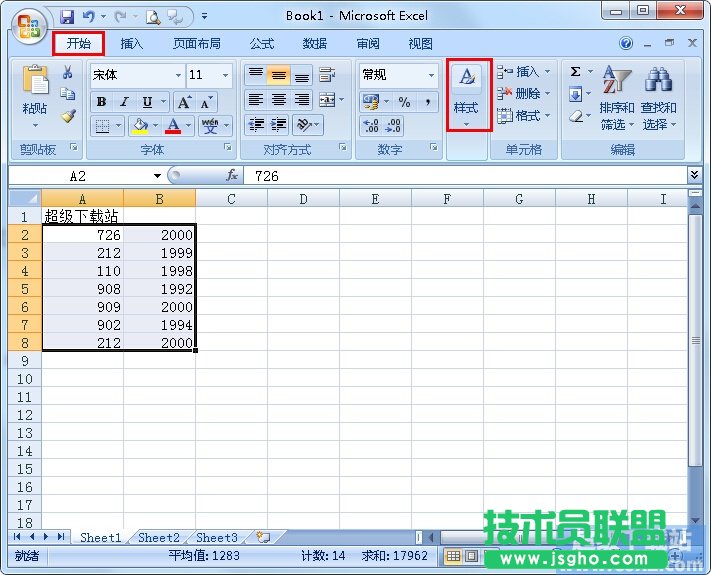Activate the Format Painter brush
The width and height of the screenshot is (711, 575).
point(68,116)
